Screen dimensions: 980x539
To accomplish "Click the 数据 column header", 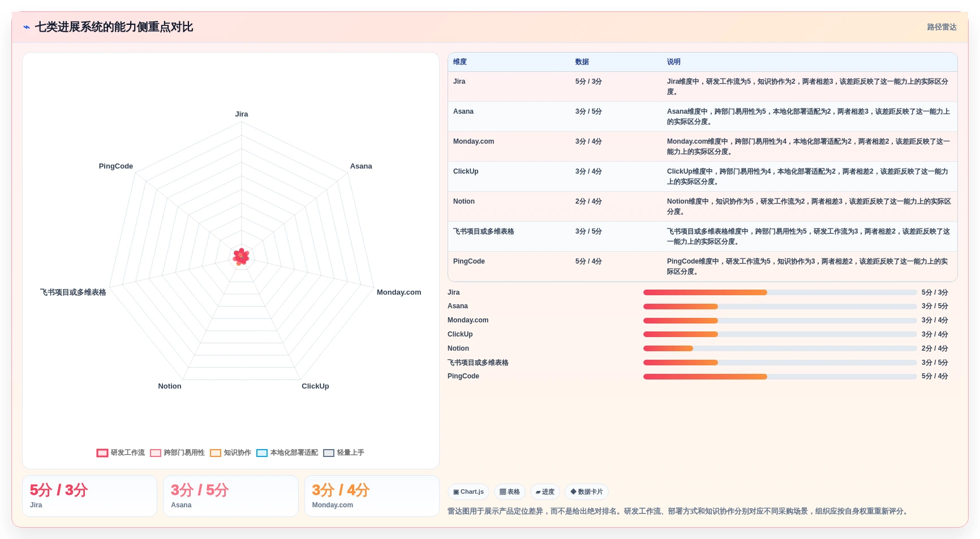I will [x=582, y=62].
